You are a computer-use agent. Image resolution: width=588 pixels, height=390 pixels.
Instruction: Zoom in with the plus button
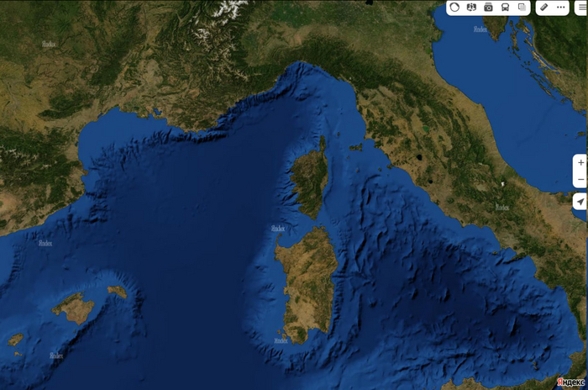pos(581,162)
